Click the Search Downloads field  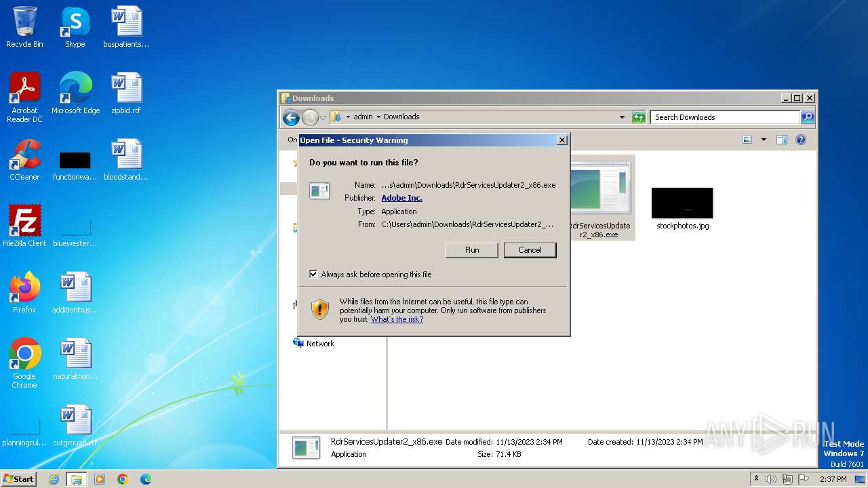point(725,117)
